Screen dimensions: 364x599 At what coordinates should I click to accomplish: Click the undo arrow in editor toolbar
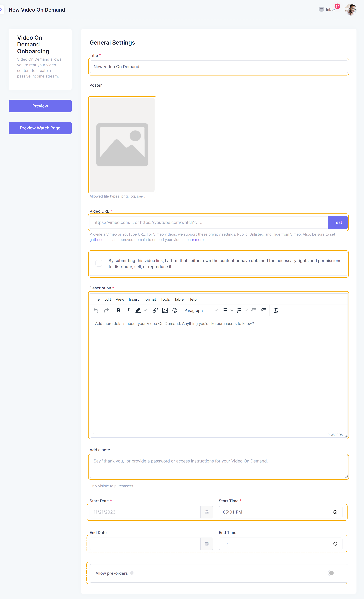click(96, 310)
